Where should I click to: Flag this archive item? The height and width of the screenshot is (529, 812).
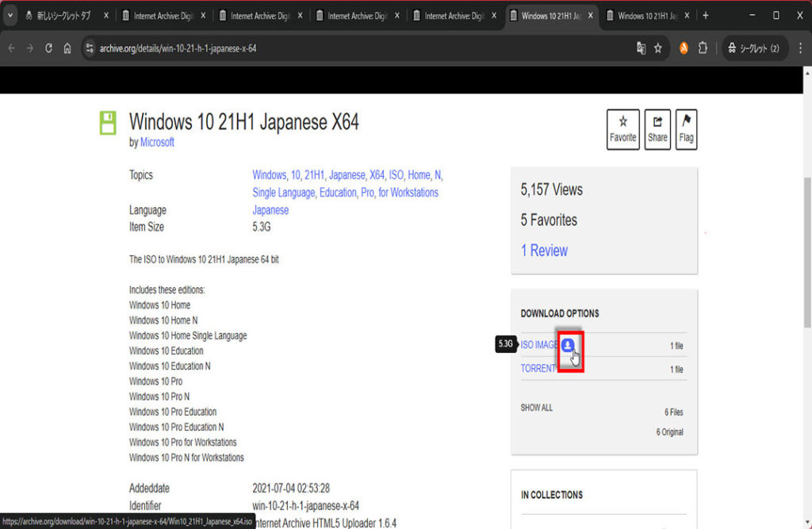pyautogui.click(x=686, y=129)
